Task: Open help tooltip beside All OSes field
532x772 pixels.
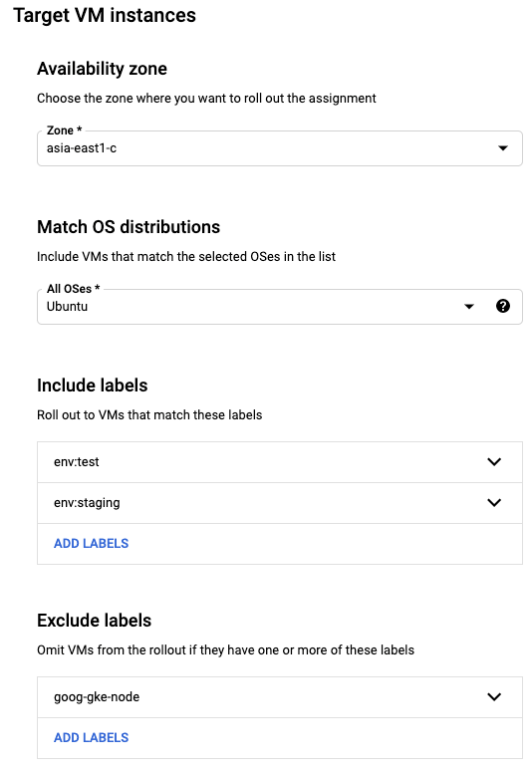Action: (x=503, y=306)
